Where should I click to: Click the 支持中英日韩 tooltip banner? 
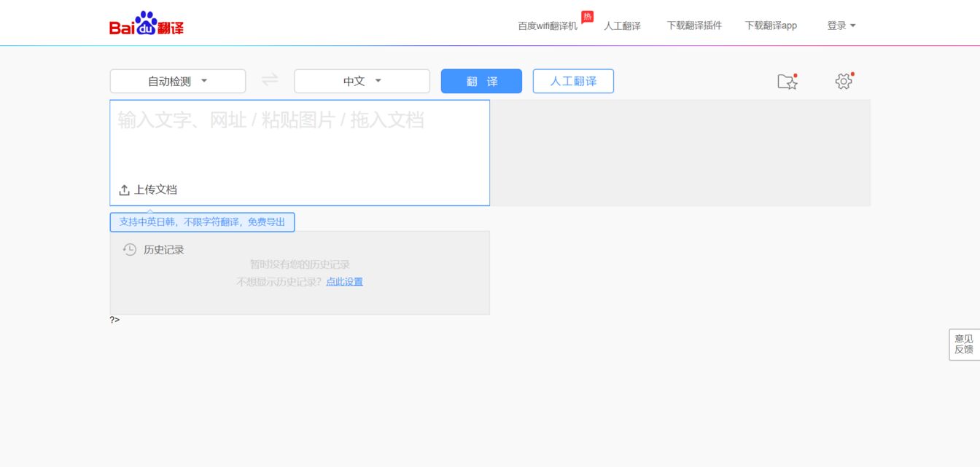(202, 222)
